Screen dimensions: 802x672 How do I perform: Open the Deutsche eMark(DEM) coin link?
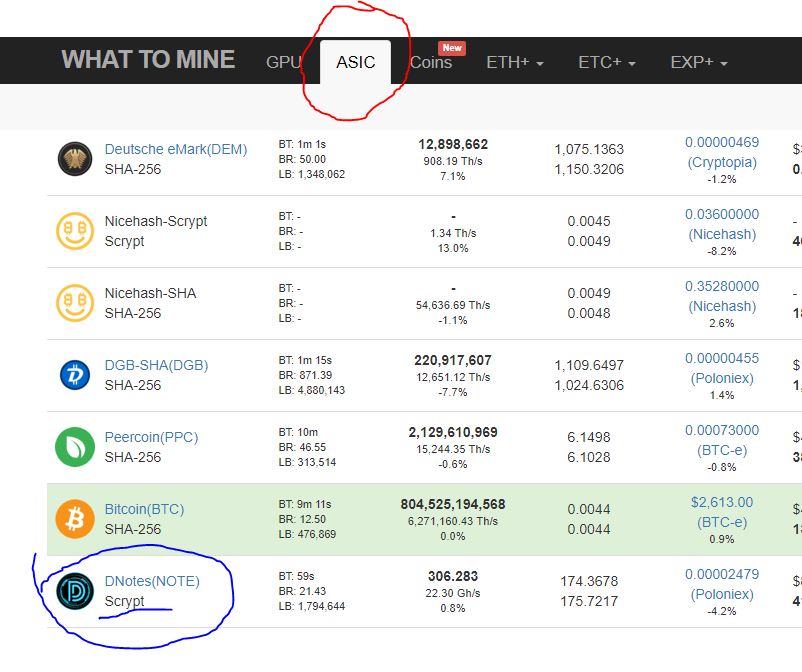click(176, 149)
